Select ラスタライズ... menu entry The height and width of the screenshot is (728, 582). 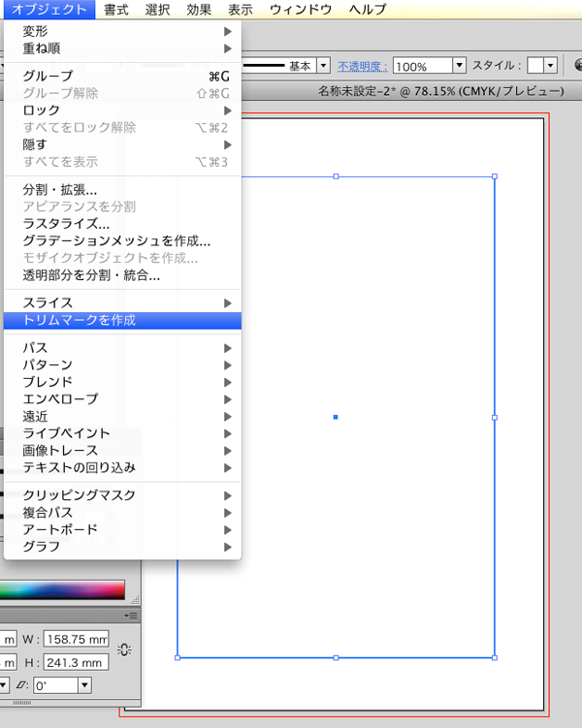pos(66,224)
